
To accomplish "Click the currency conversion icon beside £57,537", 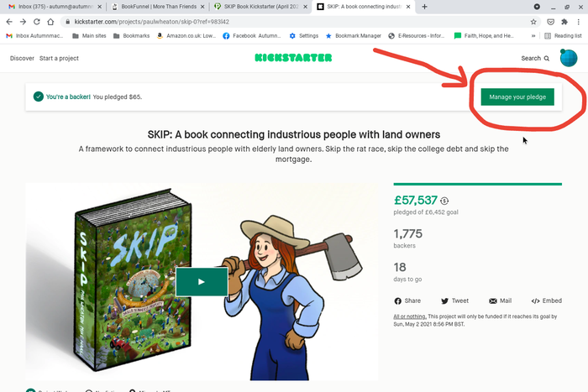I will tap(445, 201).
